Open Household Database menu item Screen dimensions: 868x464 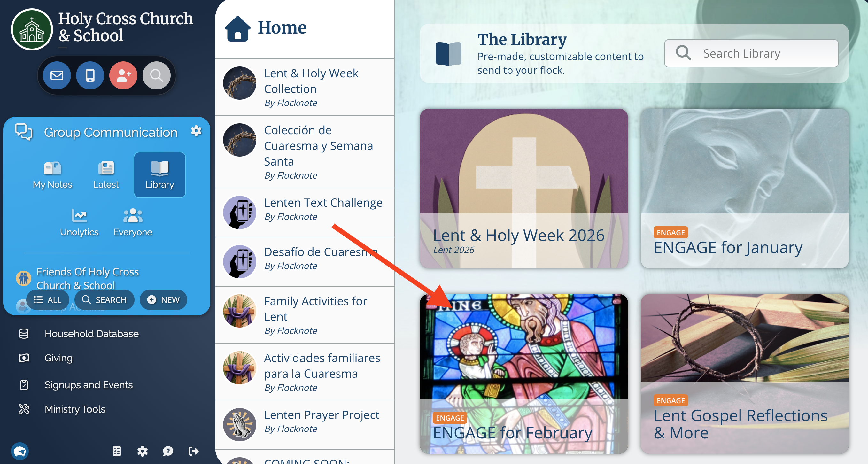pyautogui.click(x=92, y=334)
